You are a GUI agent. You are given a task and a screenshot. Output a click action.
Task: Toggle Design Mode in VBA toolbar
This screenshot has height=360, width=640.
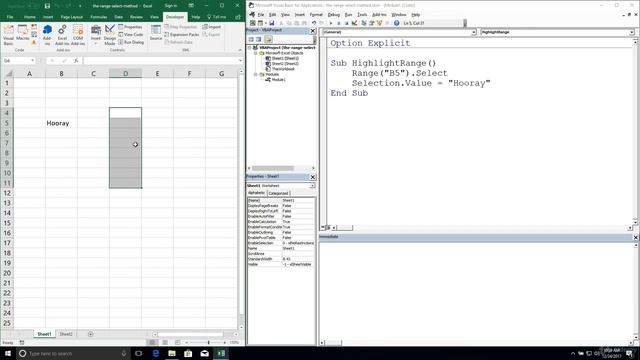354,23
